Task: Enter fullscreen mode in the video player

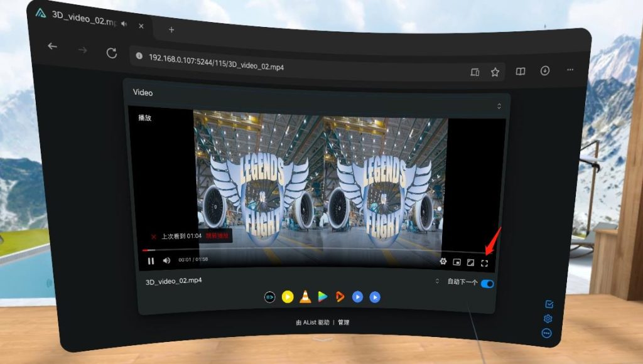Action: 484,263
